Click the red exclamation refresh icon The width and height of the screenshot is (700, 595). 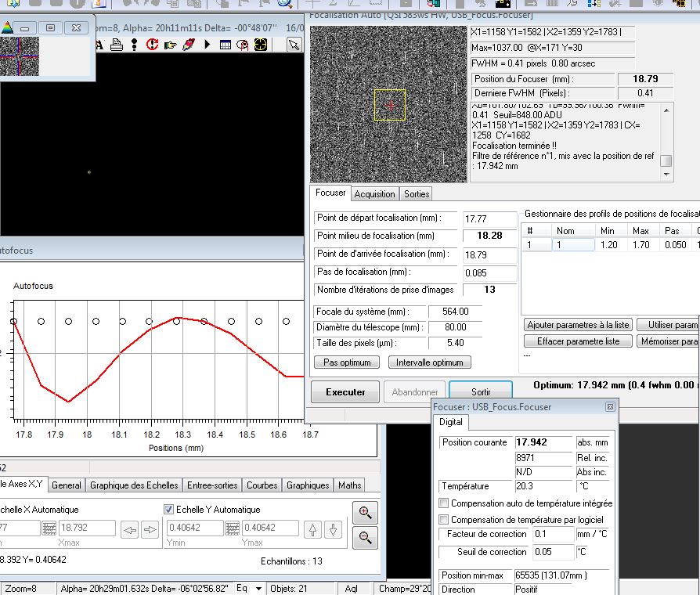tap(153, 45)
